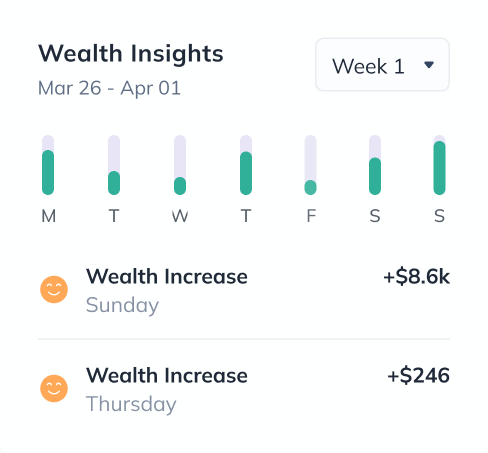Select the first Tuesday bar in chart

coord(114,165)
